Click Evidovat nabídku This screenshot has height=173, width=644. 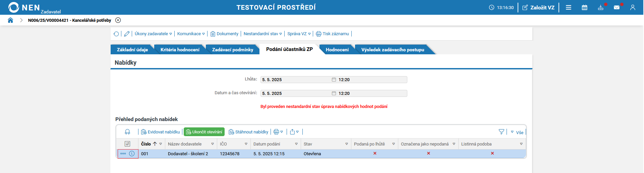(161, 132)
